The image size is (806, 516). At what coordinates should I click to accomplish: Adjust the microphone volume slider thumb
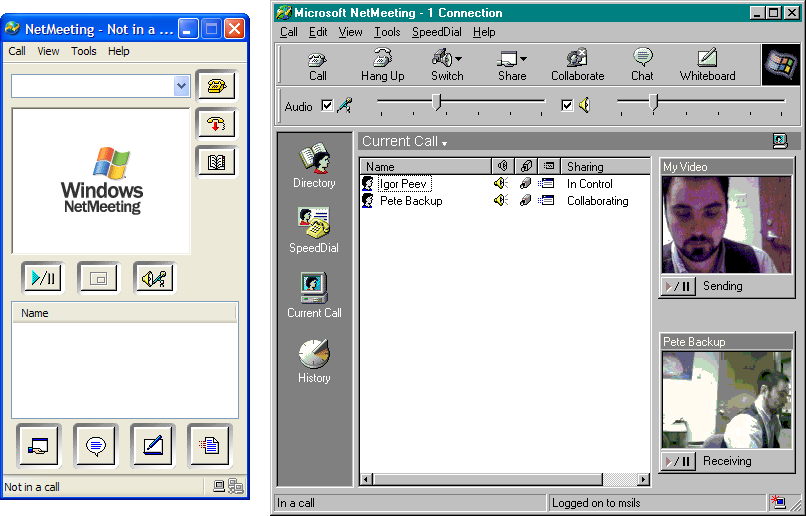coord(436,102)
